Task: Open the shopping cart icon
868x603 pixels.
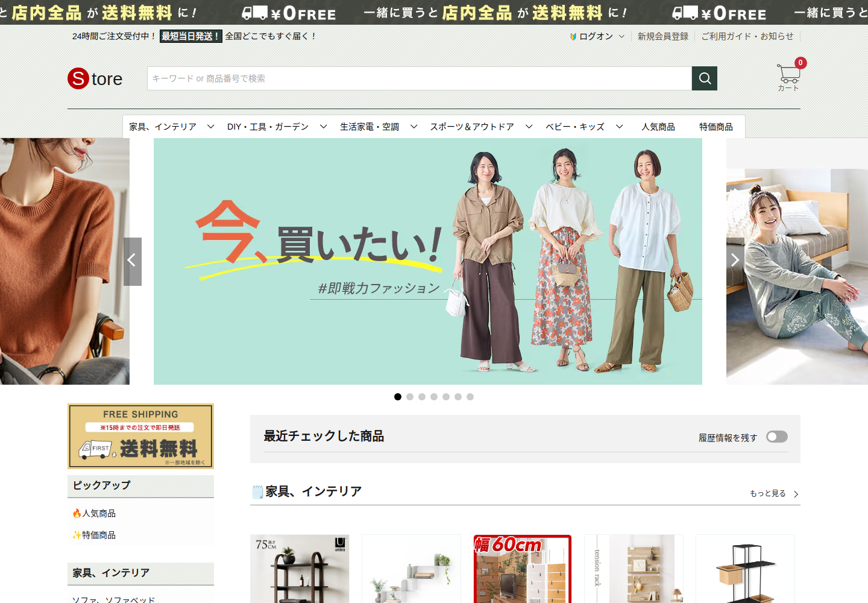Action: [788, 75]
